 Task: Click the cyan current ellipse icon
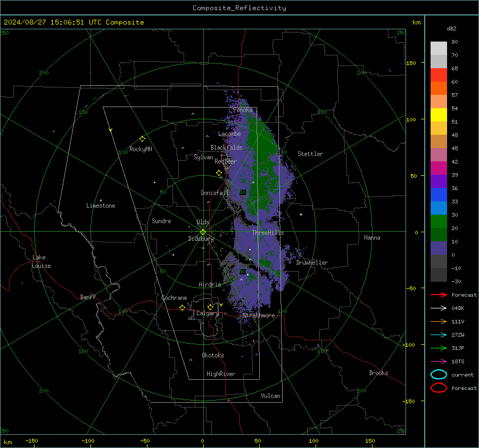pos(439,374)
